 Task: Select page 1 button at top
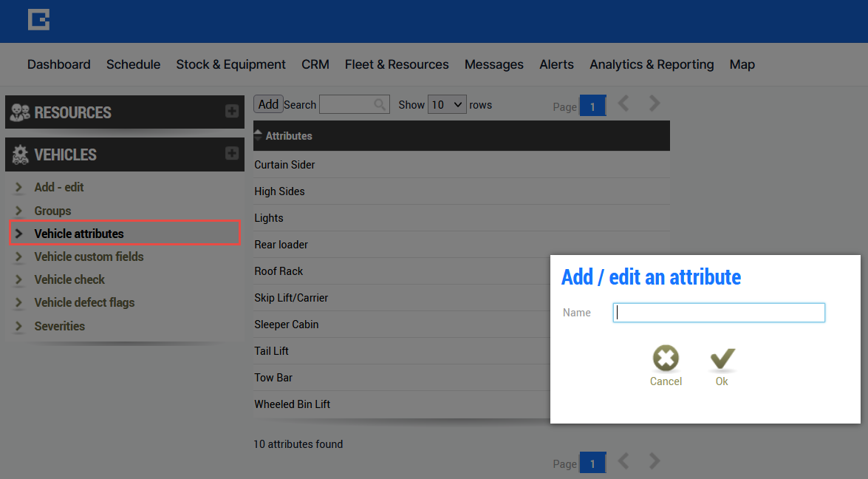click(x=592, y=106)
